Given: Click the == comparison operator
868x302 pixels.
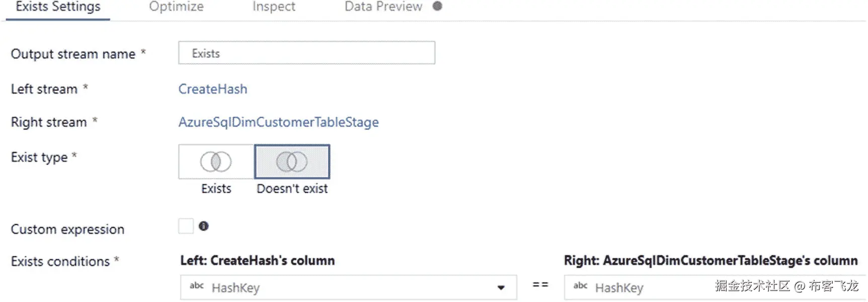Looking at the screenshot, I should pyautogui.click(x=540, y=284).
